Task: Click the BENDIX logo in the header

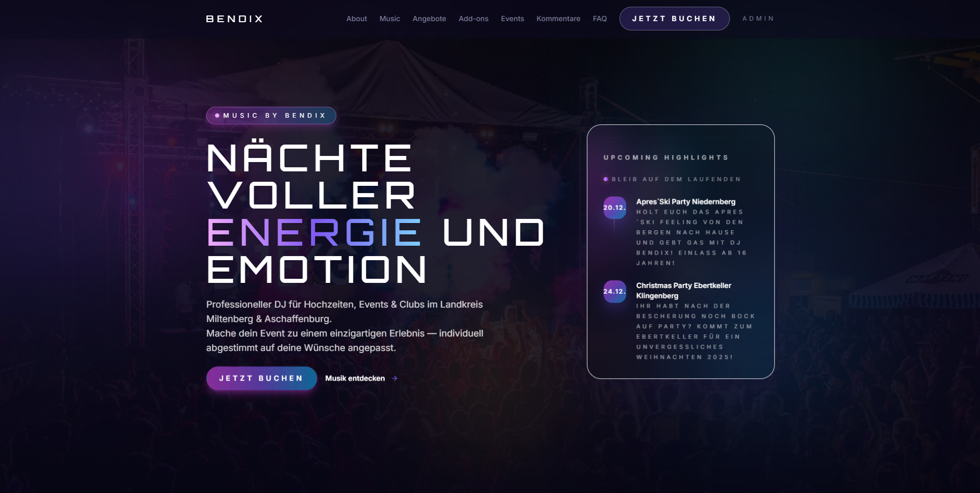Action: [234, 19]
